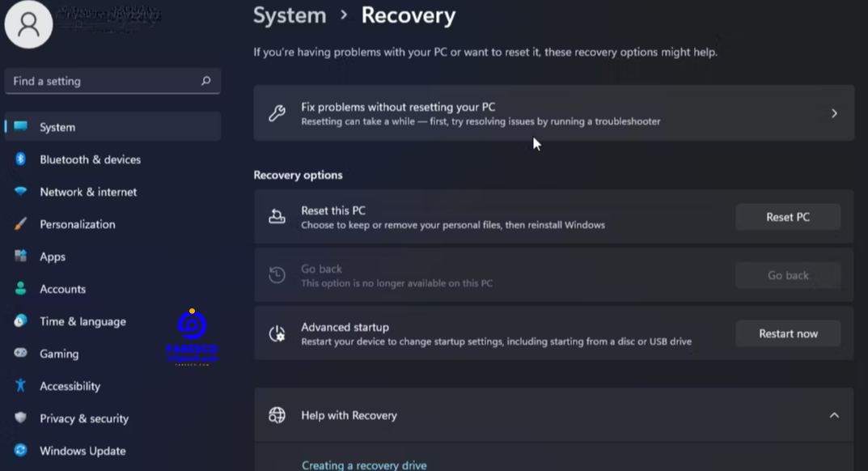
Task: Click the Reset PC button
Action: (788, 217)
